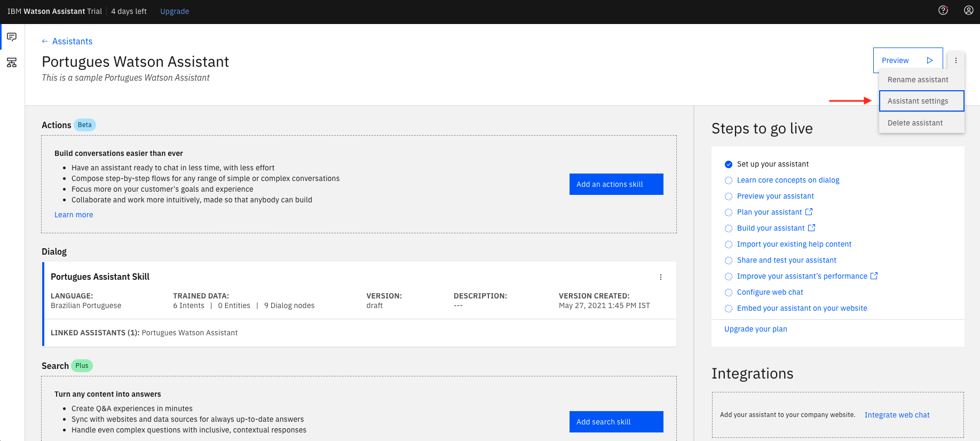980x441 pixels.
Task: Click 'Set up your assistant' step text
Action: coord(773,164)
